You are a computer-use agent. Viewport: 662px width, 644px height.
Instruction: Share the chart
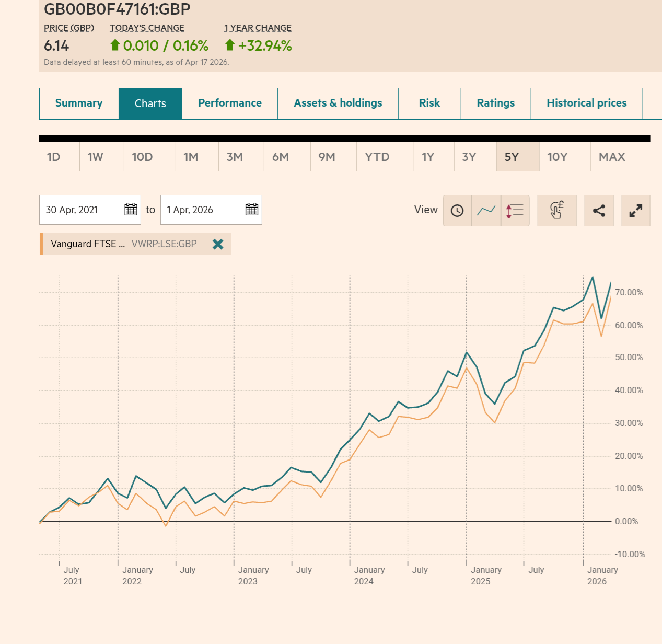point(599,211)
